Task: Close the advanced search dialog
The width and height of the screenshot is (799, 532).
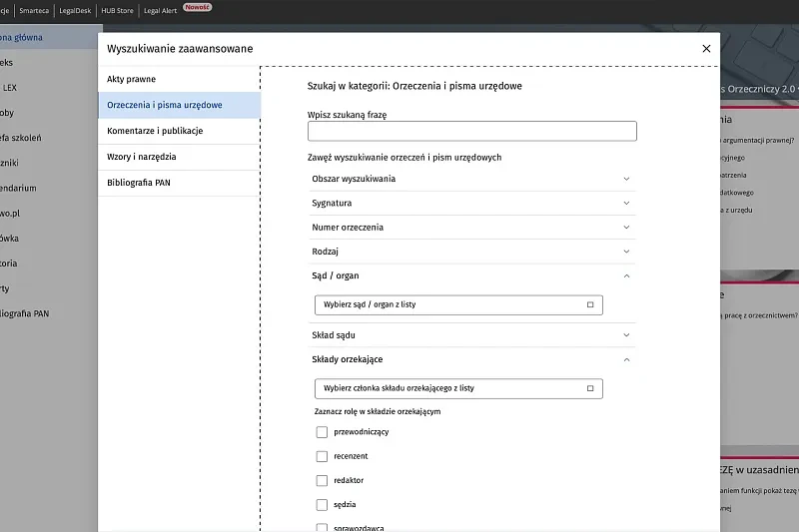Action: point(706,48)
